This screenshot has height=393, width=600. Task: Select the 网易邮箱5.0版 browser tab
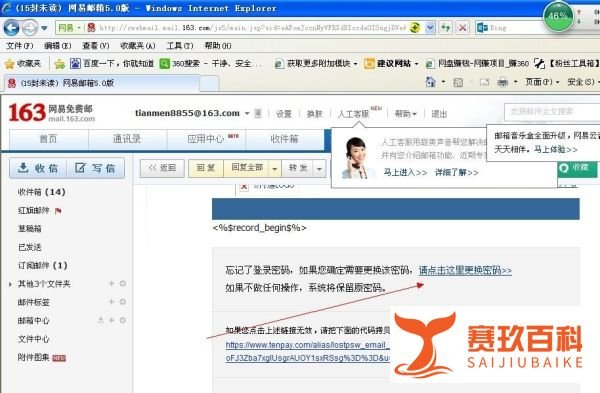point(101,83)
